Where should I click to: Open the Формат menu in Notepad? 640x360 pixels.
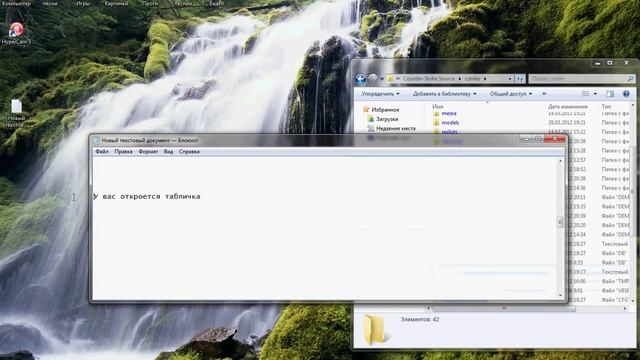pos(148,151)
